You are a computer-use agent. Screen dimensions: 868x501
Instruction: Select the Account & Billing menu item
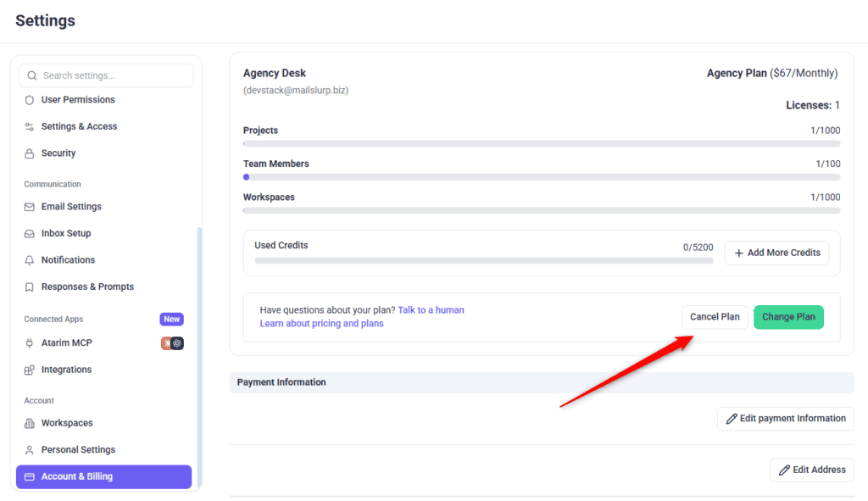103,476
